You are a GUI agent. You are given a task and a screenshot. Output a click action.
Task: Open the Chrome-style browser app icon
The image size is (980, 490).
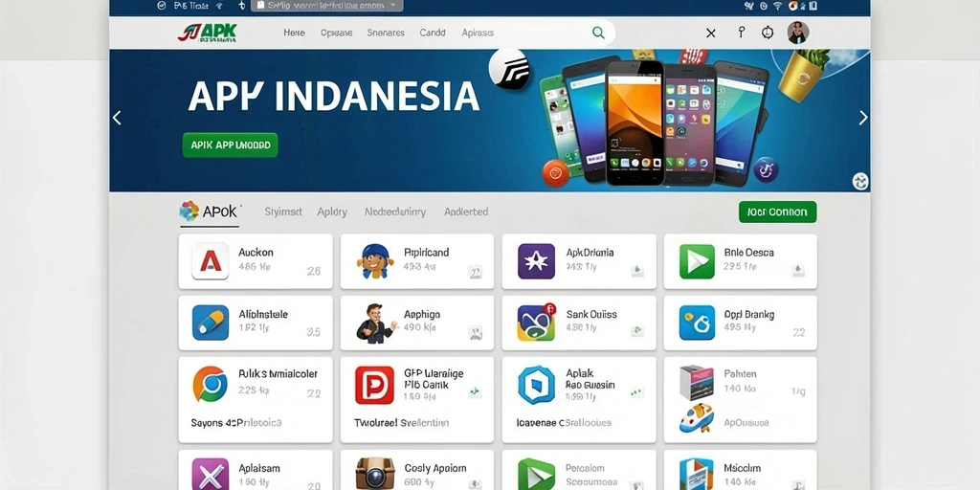(210, 384)
